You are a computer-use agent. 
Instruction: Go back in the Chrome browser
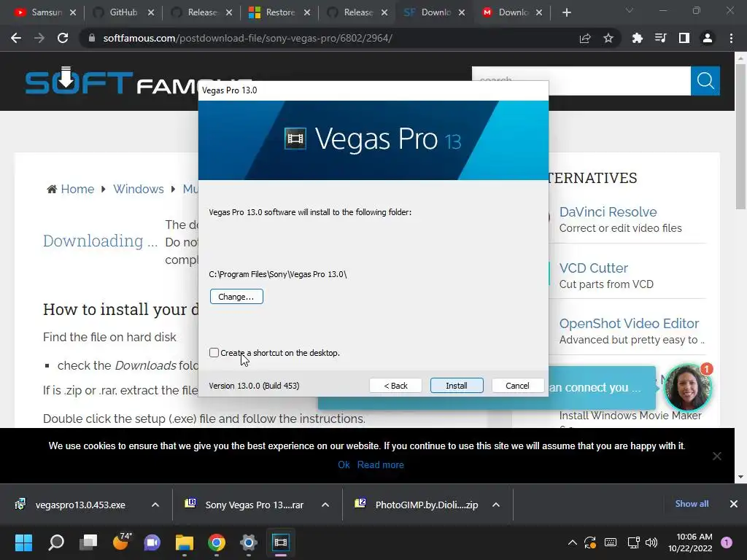point(16,38)
